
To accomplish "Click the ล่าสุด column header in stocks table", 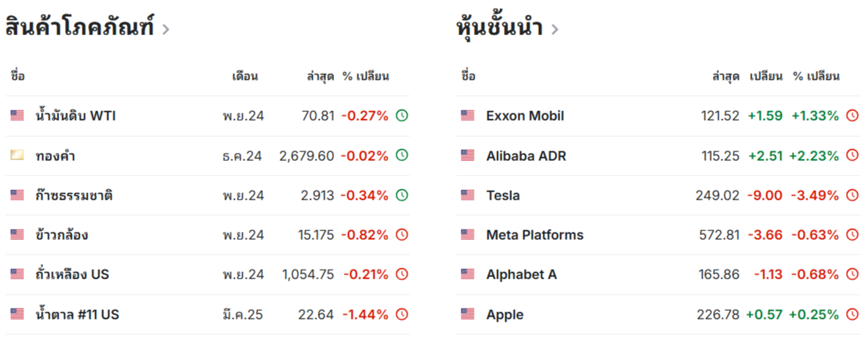I will pos(725,76).
